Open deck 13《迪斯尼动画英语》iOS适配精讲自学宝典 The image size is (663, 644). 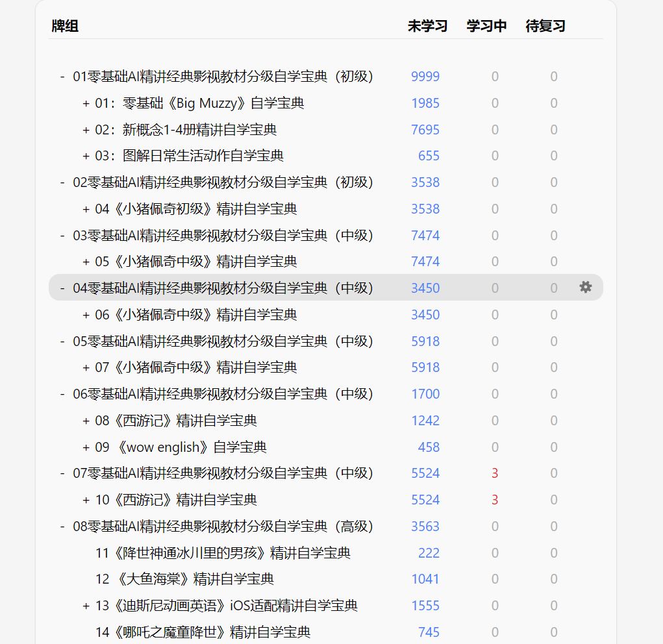pyautogui.click(x=226, y=606)
